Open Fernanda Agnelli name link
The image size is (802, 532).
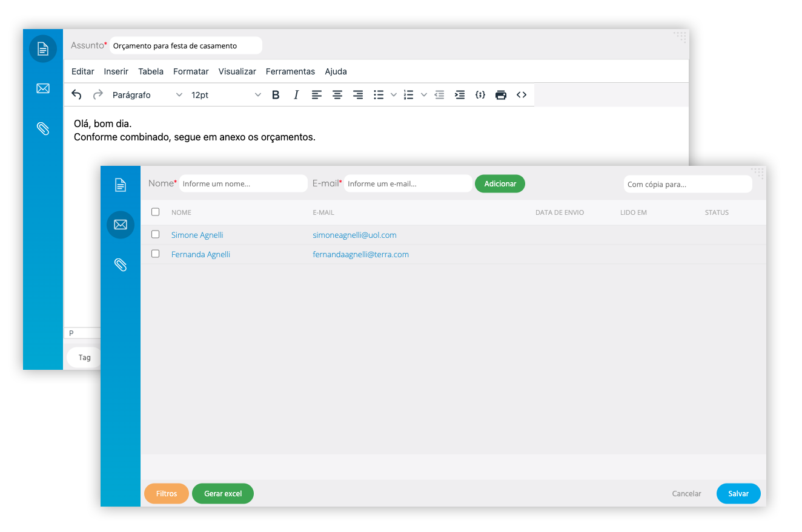pos(201,254)
